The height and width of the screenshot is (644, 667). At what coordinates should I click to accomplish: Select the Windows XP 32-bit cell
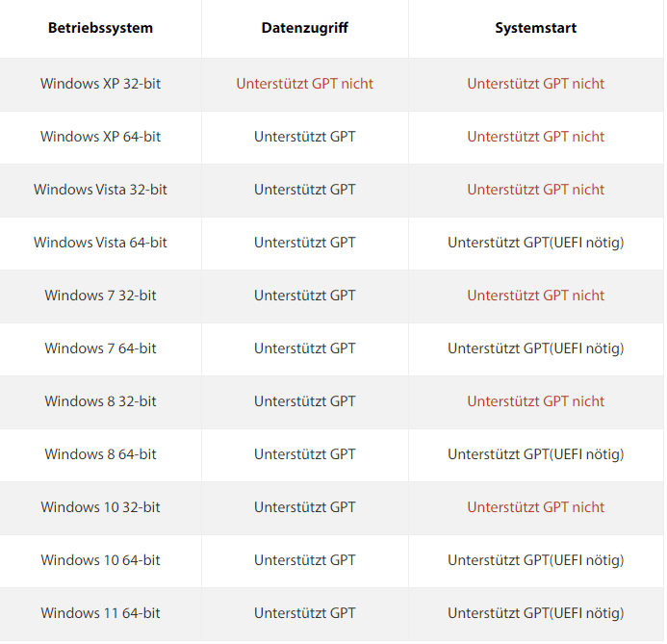pos(100,84)
